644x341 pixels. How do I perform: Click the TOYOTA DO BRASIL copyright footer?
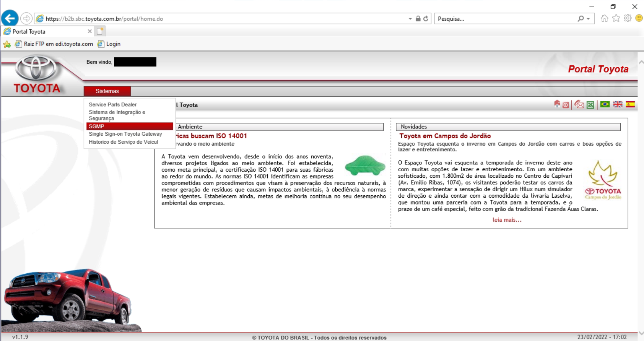coord(319,338)
